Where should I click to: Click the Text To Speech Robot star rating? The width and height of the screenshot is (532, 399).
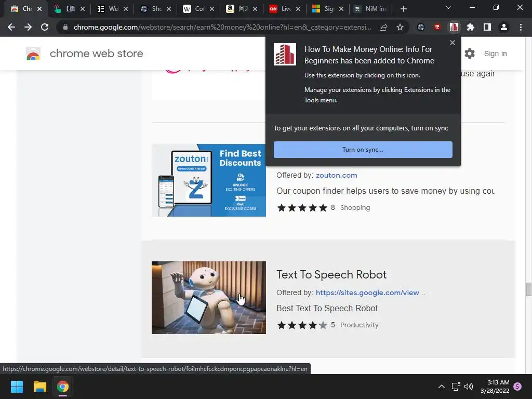(x=302, y=325)
